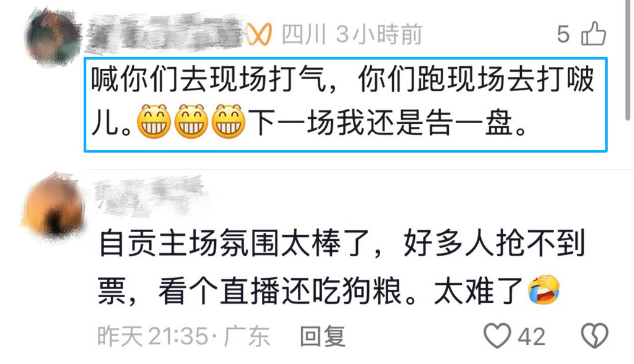Reply using the 回复 button
The image size is (634, 364).
pos(323,337)
